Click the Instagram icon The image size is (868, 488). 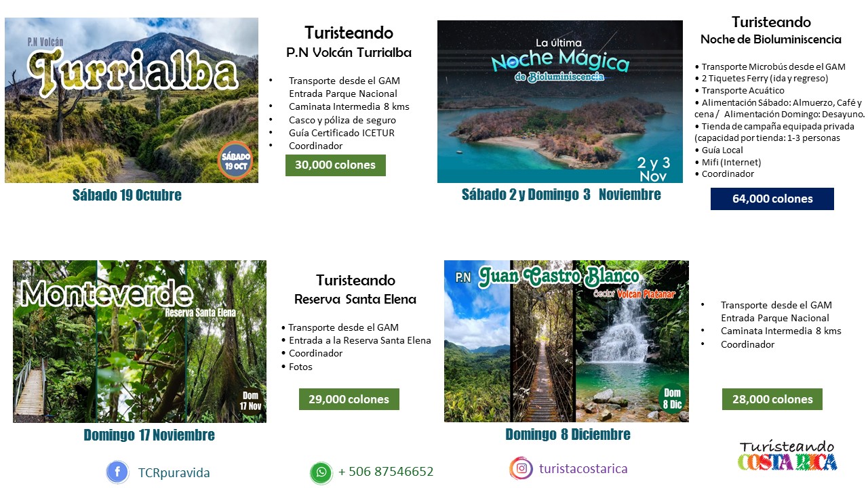(x=521, y=468)
